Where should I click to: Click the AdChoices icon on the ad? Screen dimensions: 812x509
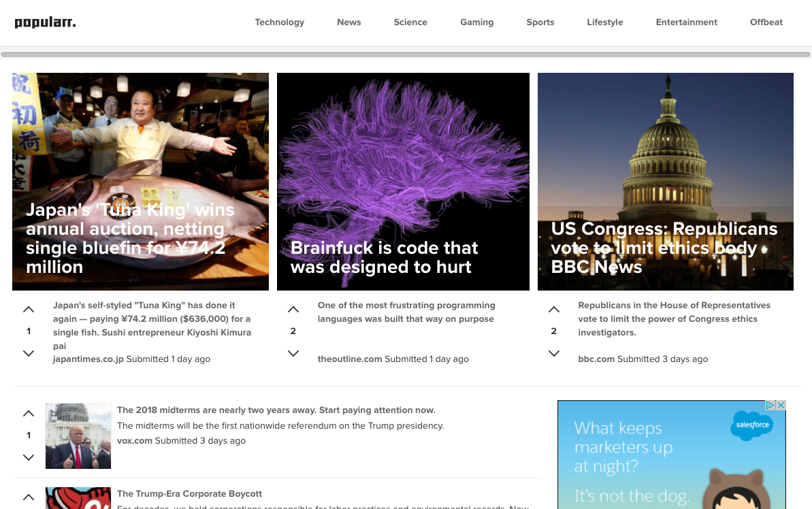pyautogui.click(x=770, y=405)
